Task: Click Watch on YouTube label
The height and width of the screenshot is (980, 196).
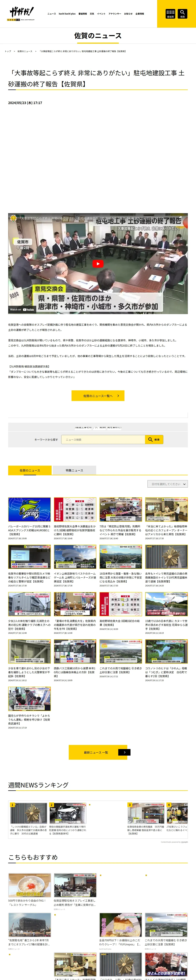Action: click(x=22, y=310)
